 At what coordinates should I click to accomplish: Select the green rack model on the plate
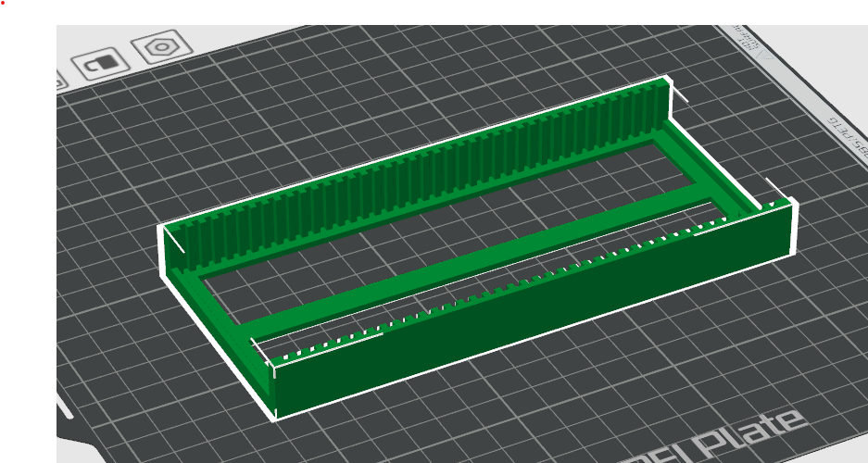point(477,248)
